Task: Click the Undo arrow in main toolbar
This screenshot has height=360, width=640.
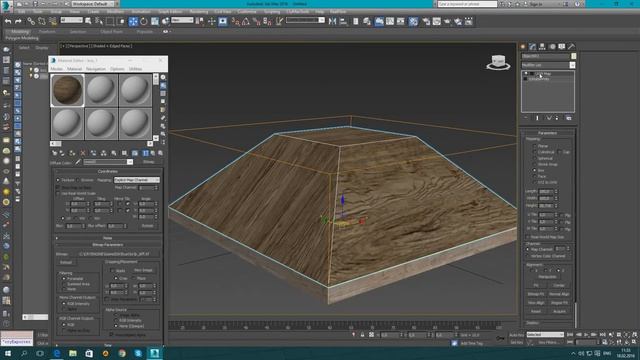Action: point(8,21)
